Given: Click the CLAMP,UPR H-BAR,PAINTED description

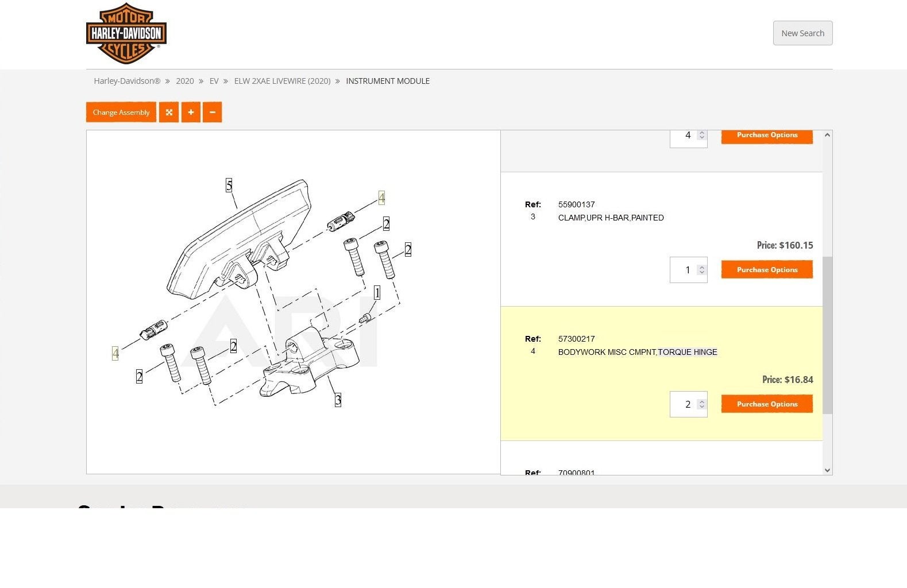Looking at the screenshot, I should pos(611,218).
